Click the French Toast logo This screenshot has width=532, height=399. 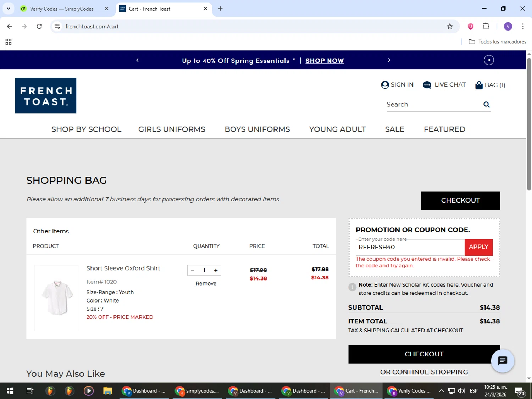click(x=45, y=96)
